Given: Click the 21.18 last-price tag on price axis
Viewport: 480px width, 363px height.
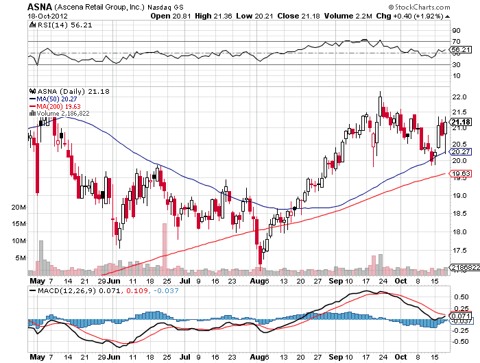Looking at the screenshot, I should pos(461,122).
